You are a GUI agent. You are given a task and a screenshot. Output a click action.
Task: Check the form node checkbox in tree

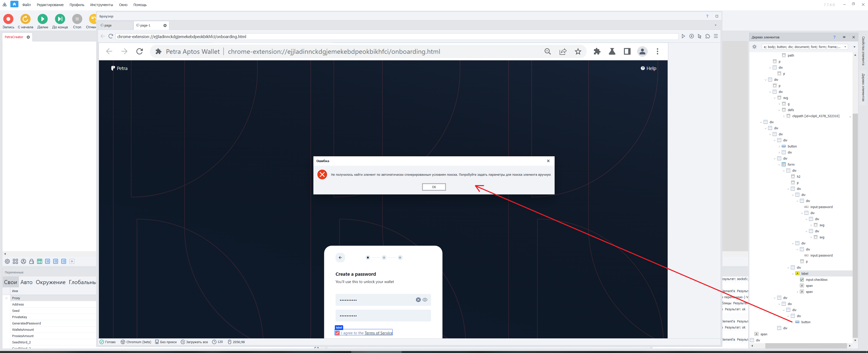tap(784, 165)
